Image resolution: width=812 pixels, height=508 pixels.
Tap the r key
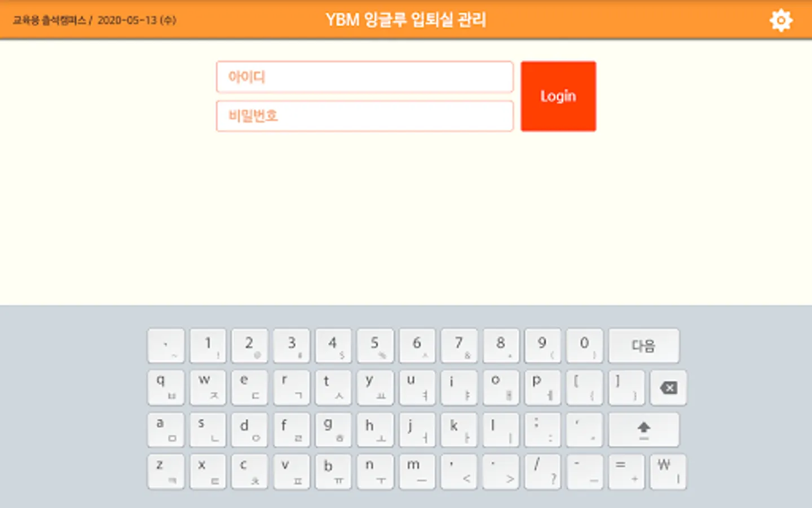(x=292, y=388)
